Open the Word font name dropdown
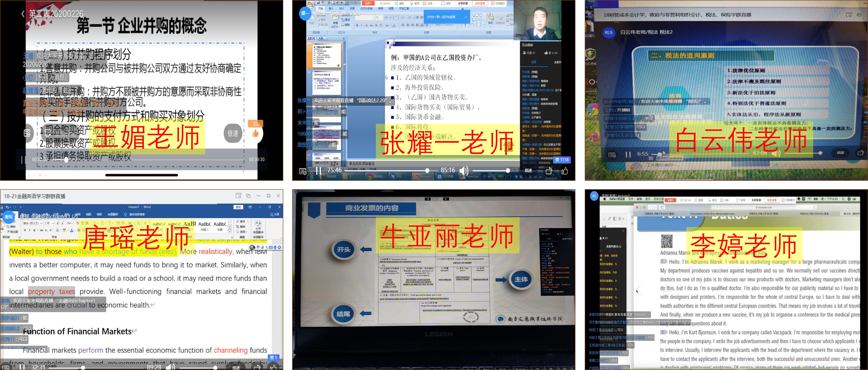 pos(41,223)
